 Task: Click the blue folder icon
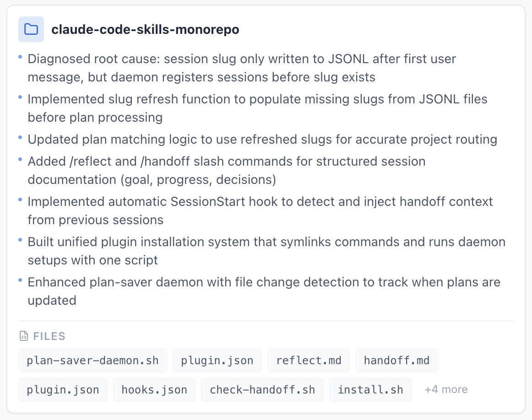click(x=31, y=29)
